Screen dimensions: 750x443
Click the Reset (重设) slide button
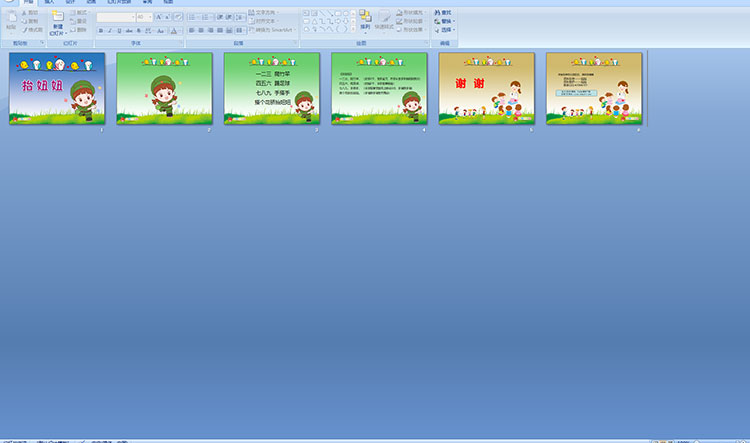pos(80,21)
